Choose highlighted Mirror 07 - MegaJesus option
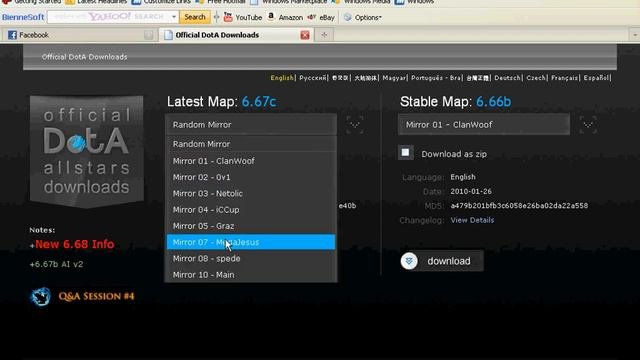 (x=251, y=242)
